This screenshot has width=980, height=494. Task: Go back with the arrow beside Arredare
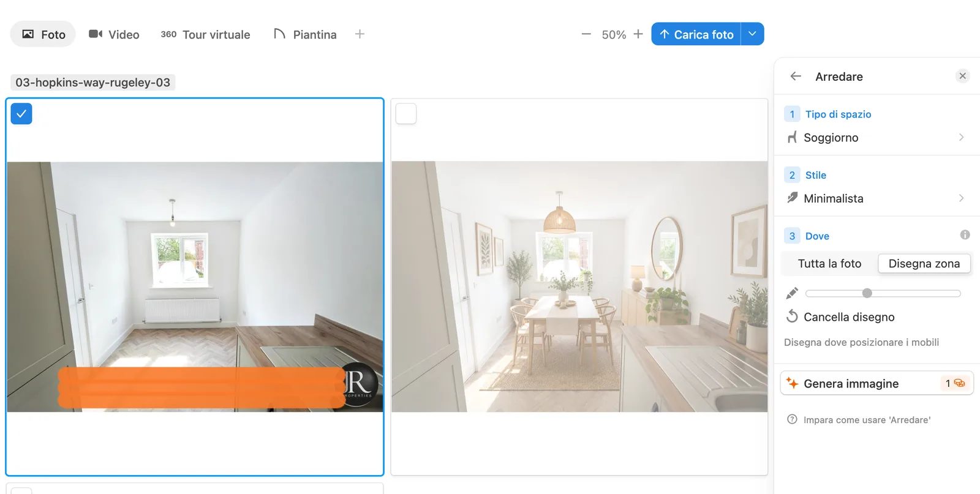click(x=796, y=77)
